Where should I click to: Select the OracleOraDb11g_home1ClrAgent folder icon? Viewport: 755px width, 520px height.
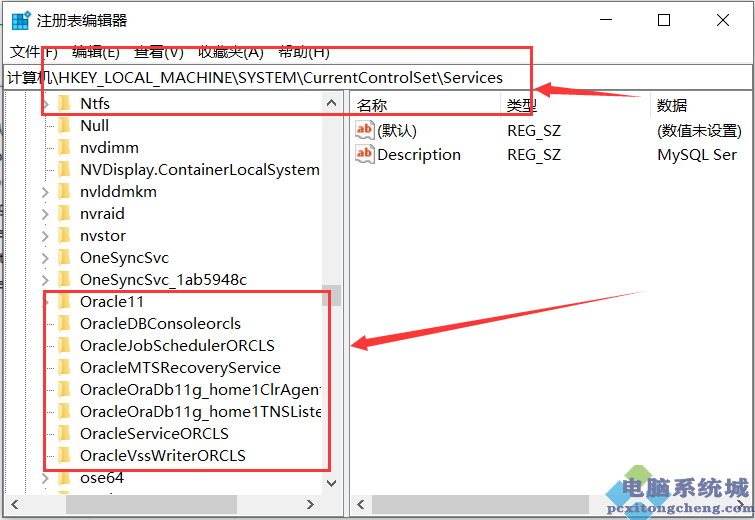coord(64,390)
